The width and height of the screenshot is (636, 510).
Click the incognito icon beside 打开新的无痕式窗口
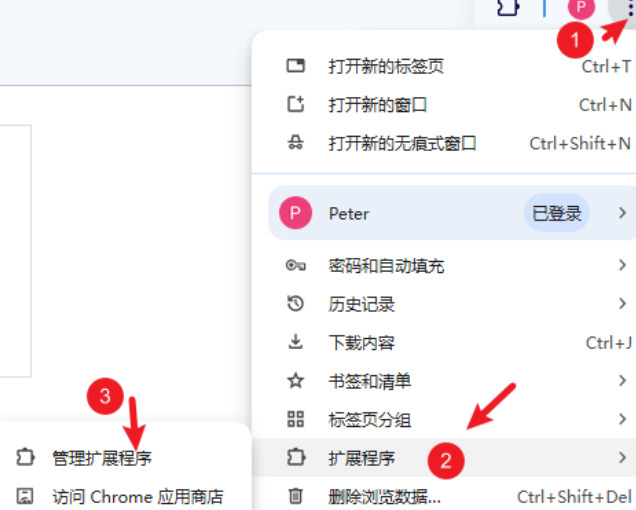click(295, 143)
